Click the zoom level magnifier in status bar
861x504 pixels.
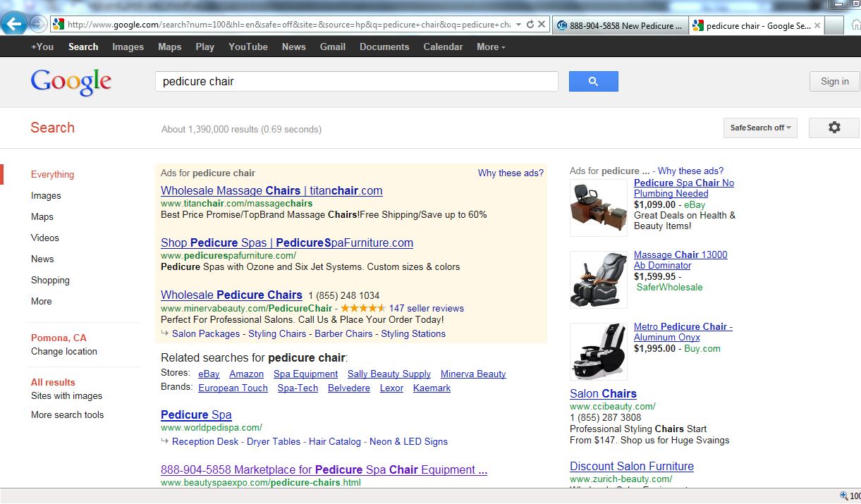844,496
